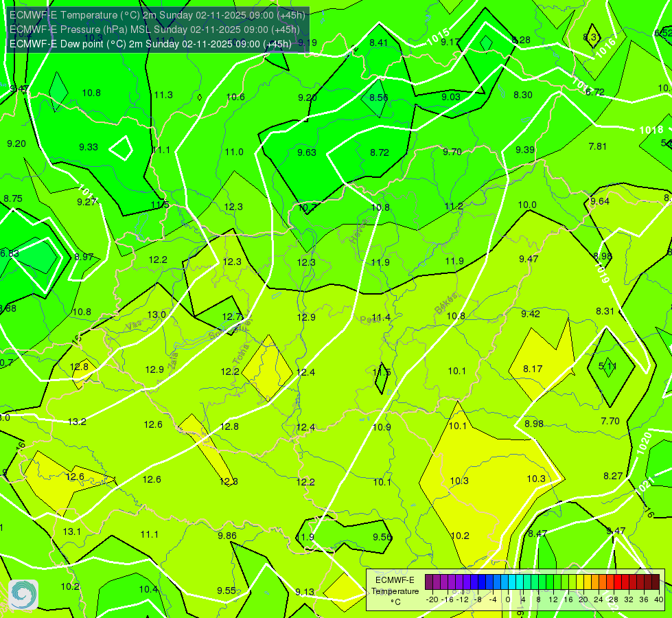This screenshot has height=618, width=672.
Task: Click the 1015 isobar label
Action: 438,37
